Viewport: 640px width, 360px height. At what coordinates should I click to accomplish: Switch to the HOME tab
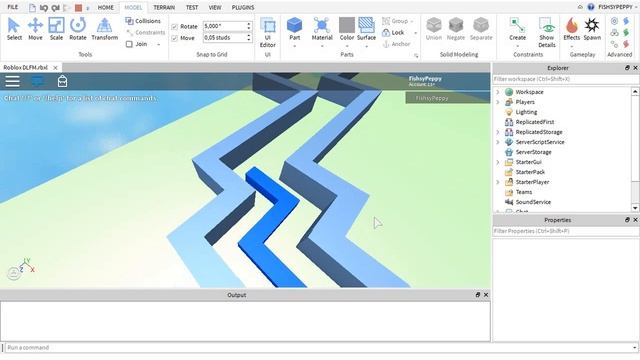105,7
